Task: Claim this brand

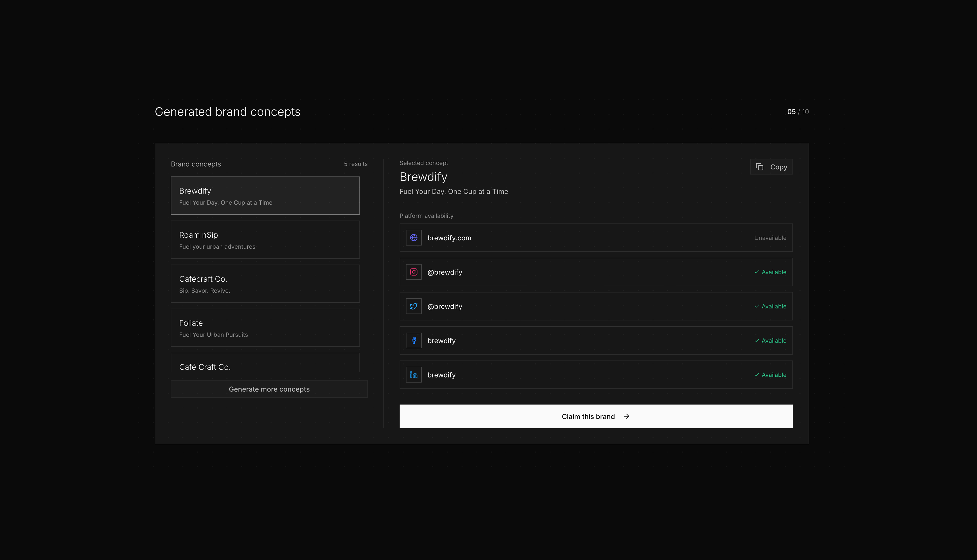Action: point(596,416)
